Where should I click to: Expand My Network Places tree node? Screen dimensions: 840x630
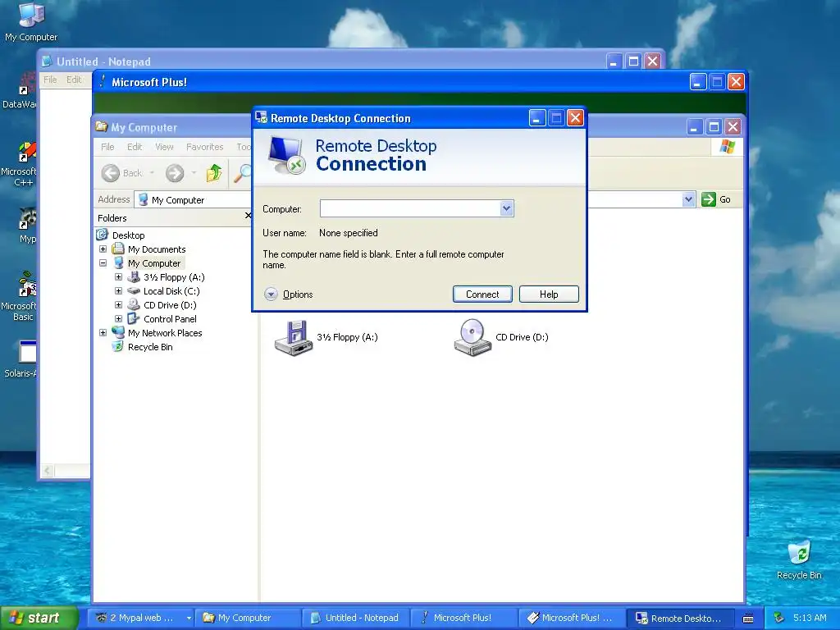pyautogui.click(x=103, y=333)
